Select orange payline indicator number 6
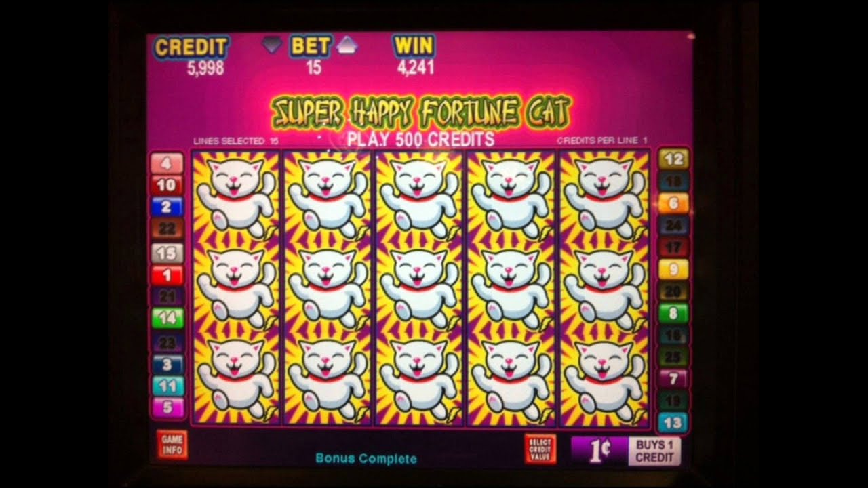Image resolution: width=868 pixels, height=488 pixels. click(x=673, y=203)
